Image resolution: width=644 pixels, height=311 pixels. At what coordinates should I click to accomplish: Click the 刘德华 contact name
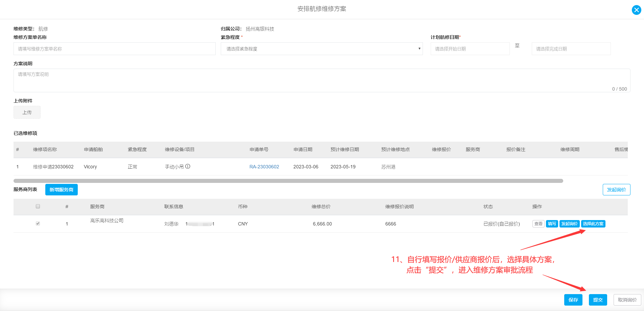171,224
